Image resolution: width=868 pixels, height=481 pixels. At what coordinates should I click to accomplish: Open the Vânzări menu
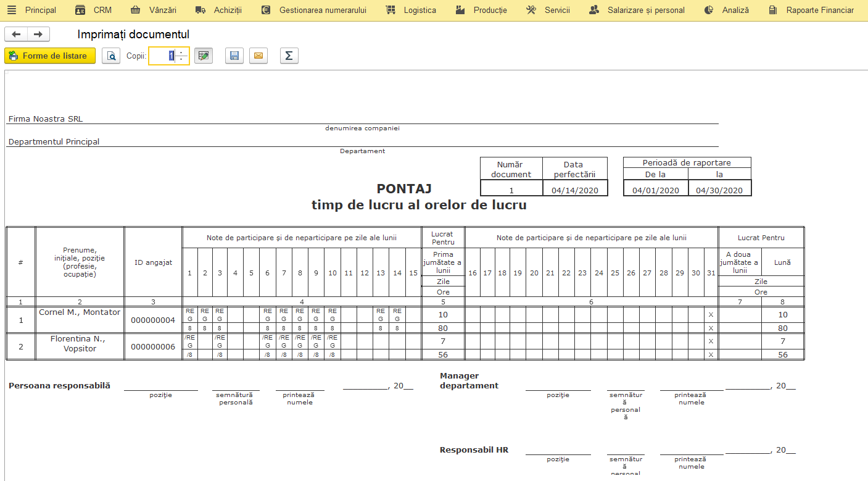point(154,10)
